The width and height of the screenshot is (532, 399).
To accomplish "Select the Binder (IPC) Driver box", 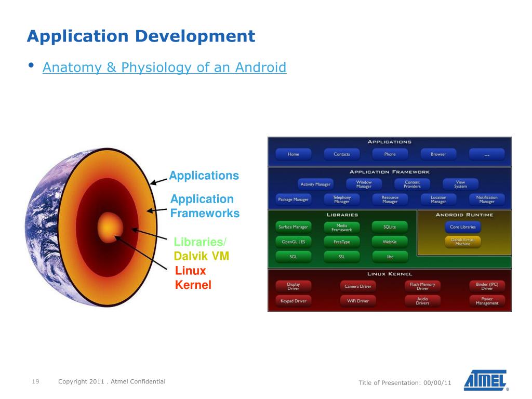I will coord(487,286).
